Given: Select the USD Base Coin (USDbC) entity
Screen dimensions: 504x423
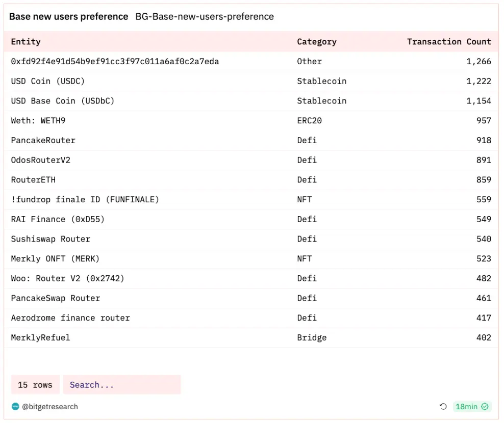Looking at the screenshot, I should (x=63, y=100).
